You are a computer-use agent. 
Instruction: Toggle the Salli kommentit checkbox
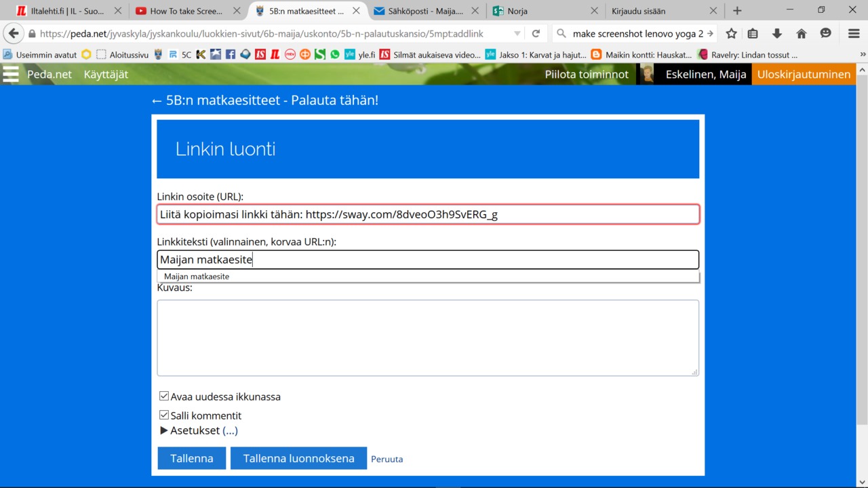(164, 415)
